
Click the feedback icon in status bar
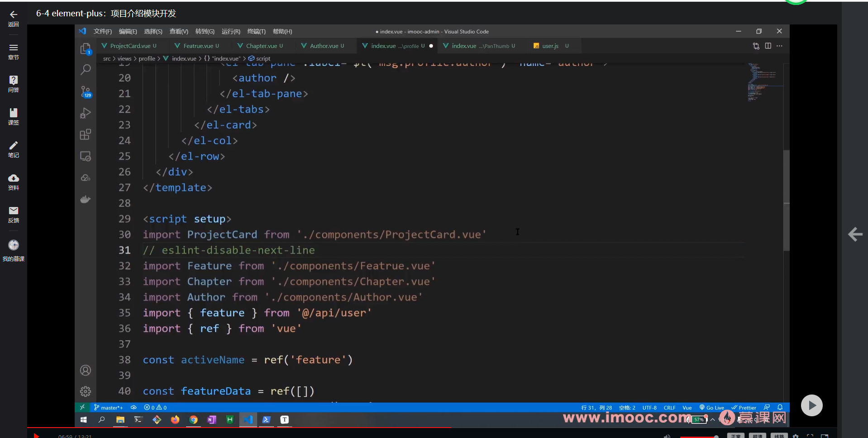[767, 407]
